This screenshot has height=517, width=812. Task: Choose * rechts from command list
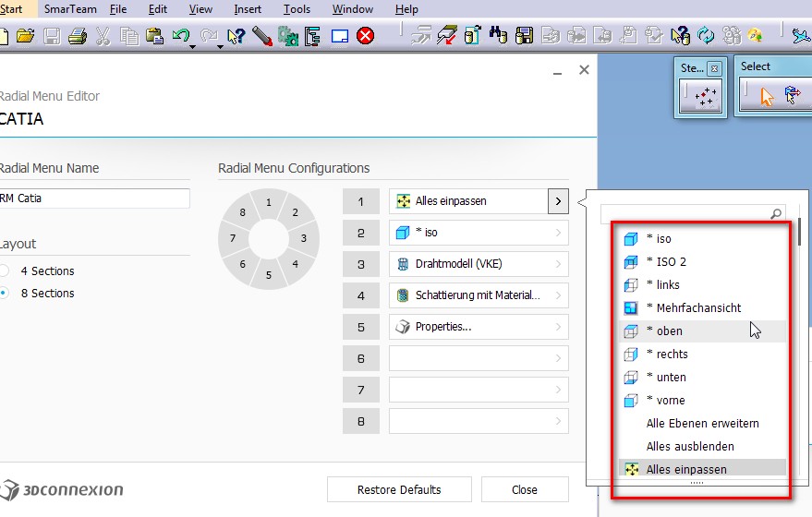click(704, 354)
